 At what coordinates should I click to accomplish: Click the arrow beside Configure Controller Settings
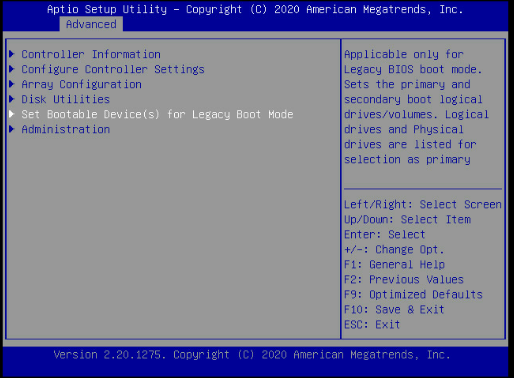point(12,69)
